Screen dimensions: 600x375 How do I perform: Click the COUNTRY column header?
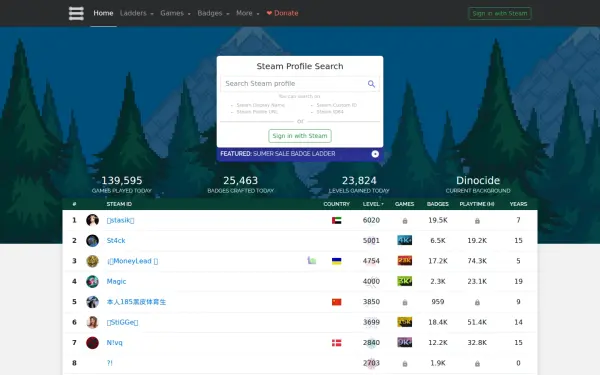(x=336, y=204)
